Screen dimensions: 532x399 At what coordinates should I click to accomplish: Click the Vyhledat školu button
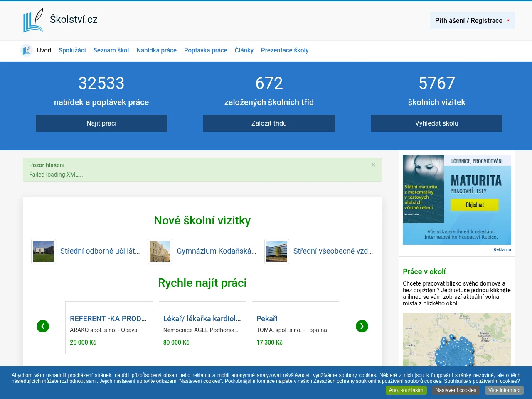[437, 123]
